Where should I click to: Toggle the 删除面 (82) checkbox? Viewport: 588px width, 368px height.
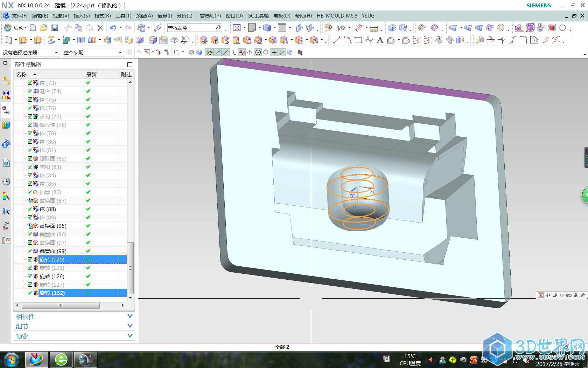pyautogui.click(x=30, y=158)
